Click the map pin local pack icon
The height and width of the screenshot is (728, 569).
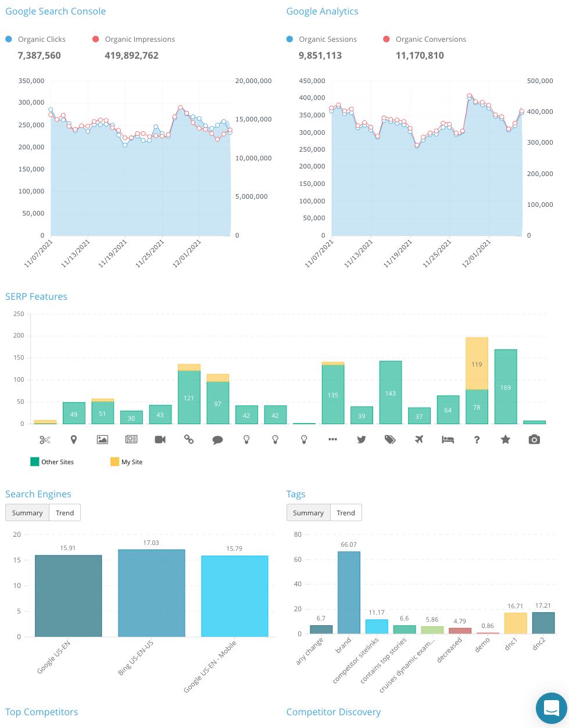pos(74,440)
